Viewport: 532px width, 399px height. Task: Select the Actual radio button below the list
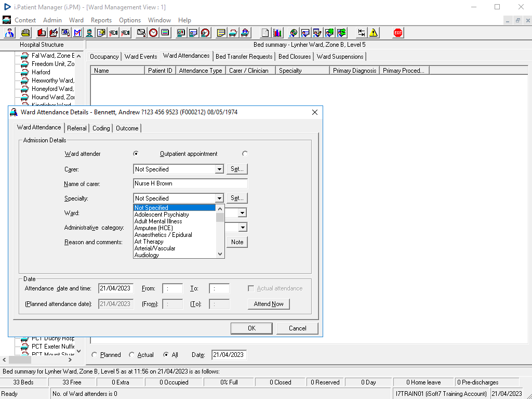tap(131, 354)
